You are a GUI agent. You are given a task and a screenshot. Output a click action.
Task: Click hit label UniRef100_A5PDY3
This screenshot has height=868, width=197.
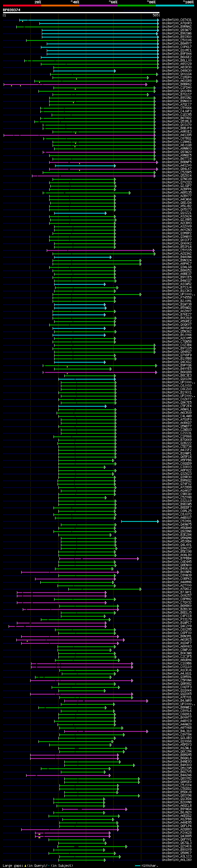177,745
